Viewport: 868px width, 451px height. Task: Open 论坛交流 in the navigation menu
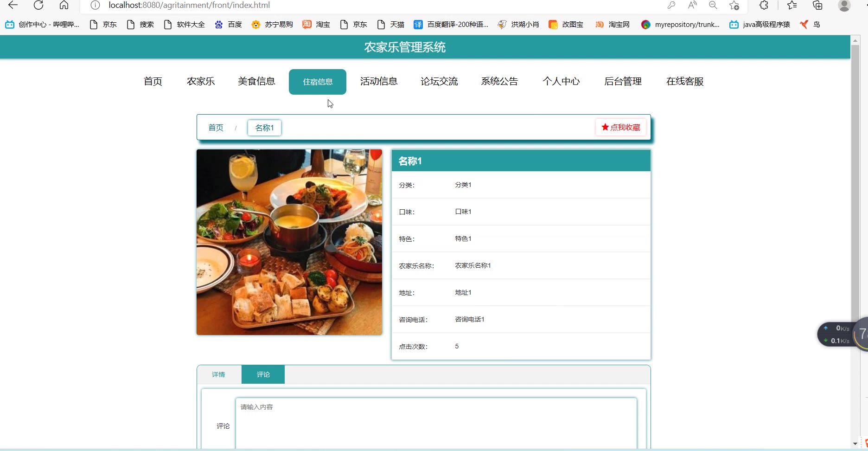click(439, 82)
